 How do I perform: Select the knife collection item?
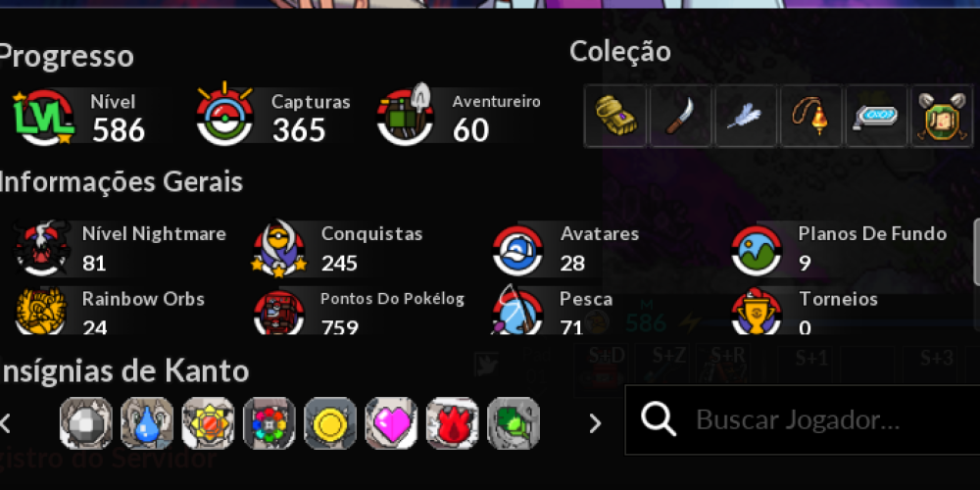(x=681, y=117)
